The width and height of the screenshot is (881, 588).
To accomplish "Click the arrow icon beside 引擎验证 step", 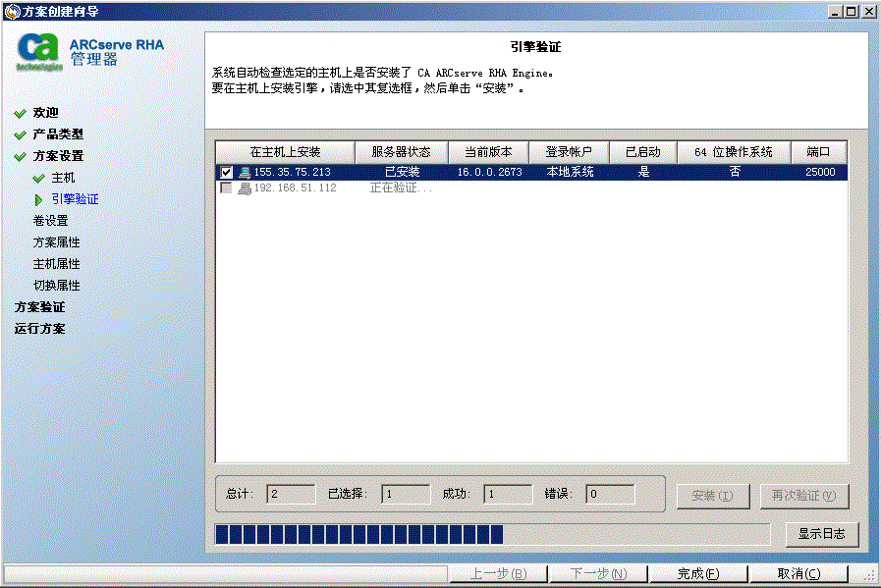I will 41,198.
